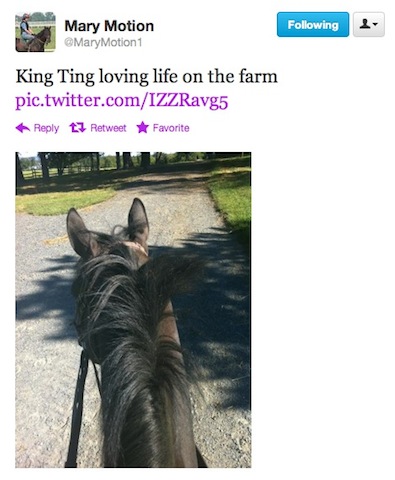Open Mary Motion's profile avatar

35,32
